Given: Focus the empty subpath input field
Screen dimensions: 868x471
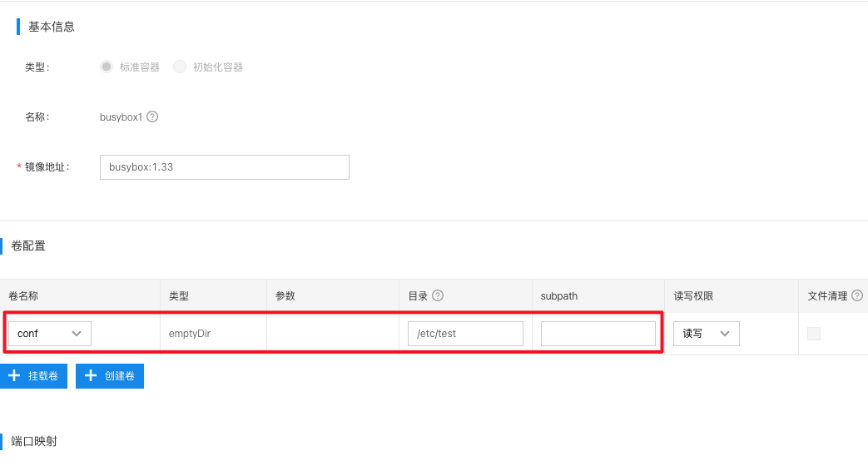Looking at the screenshot, I should (598, 334).
